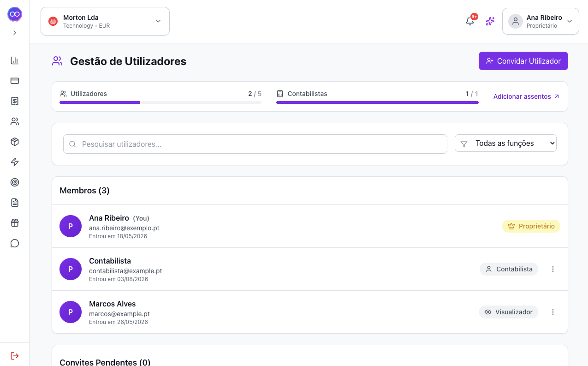Screen dimensions: 588x366
Task: Click the Convidar Utilizador button
Action: [523, 61]
